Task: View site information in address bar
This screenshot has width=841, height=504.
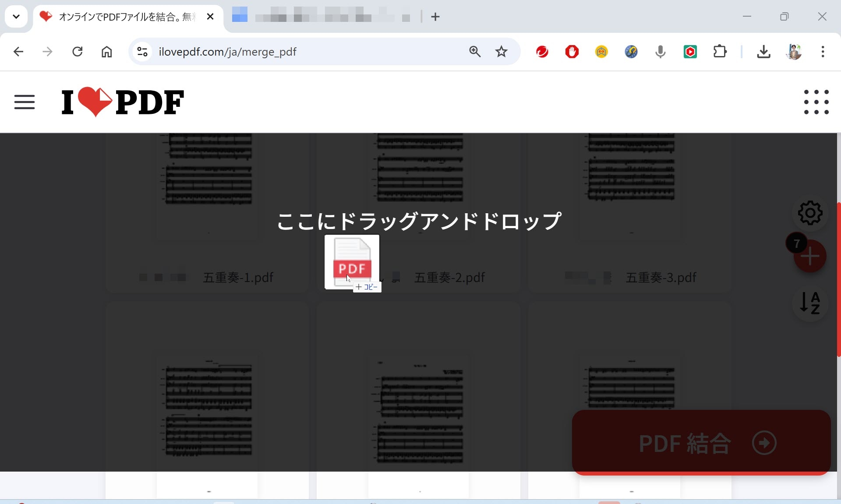Action: (142, 52)
